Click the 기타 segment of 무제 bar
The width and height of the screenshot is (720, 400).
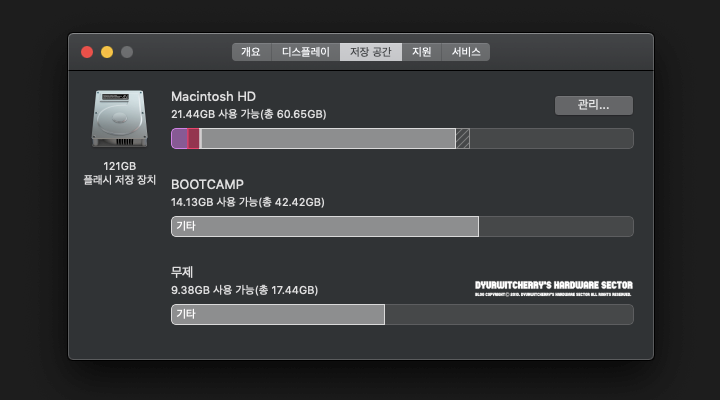278,315
